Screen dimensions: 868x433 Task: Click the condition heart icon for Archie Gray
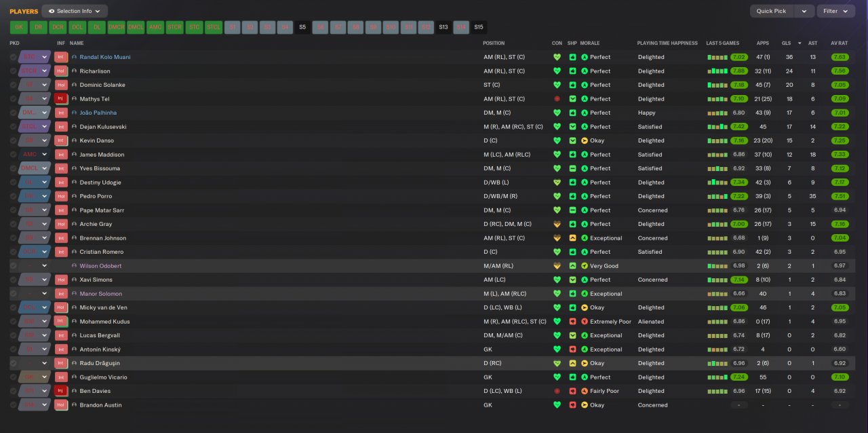pos(557,224)
